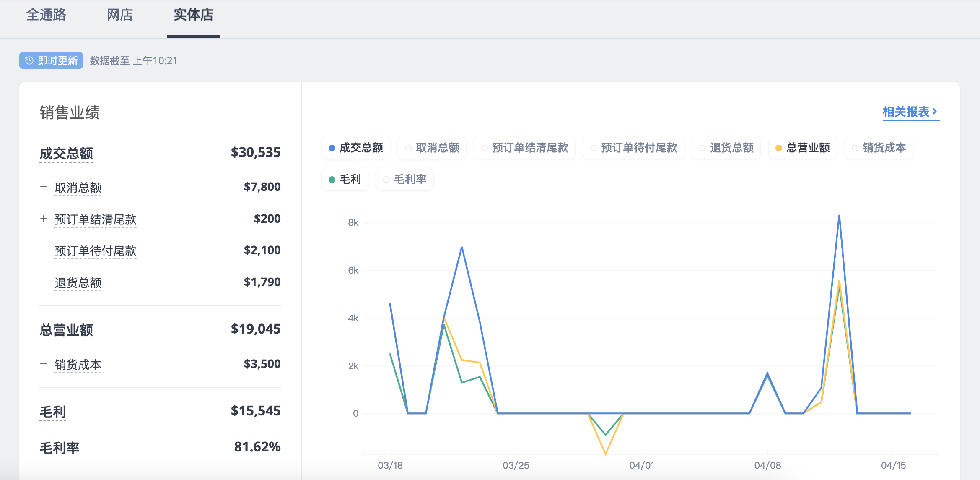Switch to the 全通路 tab
Viewport: 980px width, 480px height.
46,15
